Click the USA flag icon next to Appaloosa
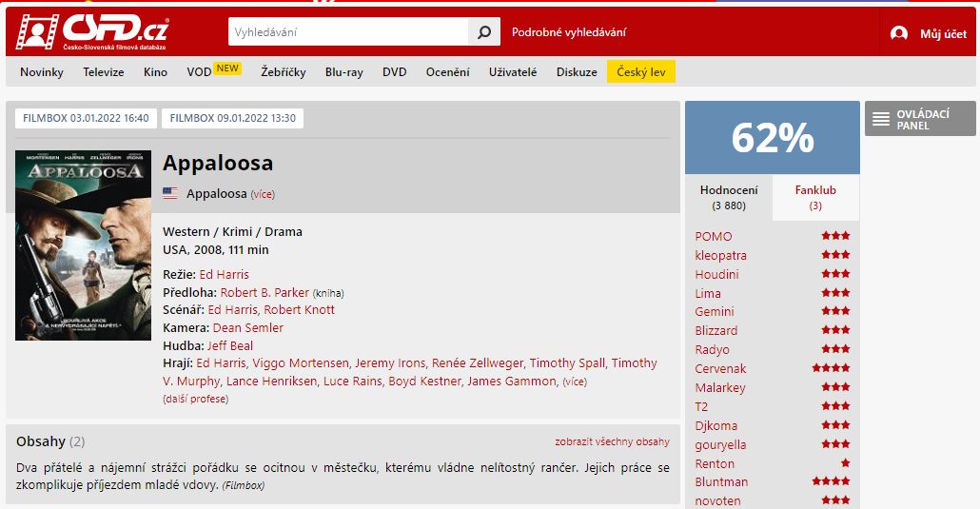The image size is (980, 509). click(x=170, y=193)
